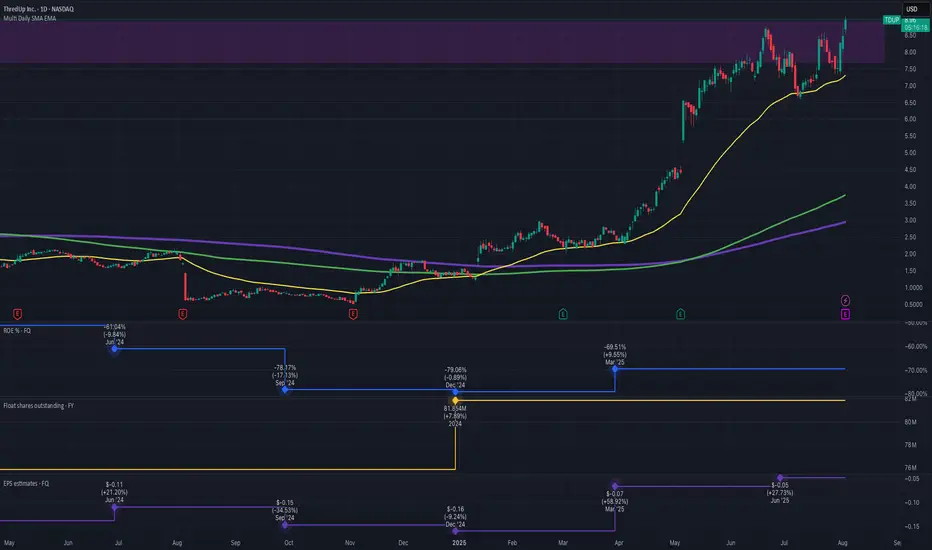Image resolution: width=932 pixels, height=550 pixels.
Task: Click 2025 on the time axis
Action: point(459,543)
